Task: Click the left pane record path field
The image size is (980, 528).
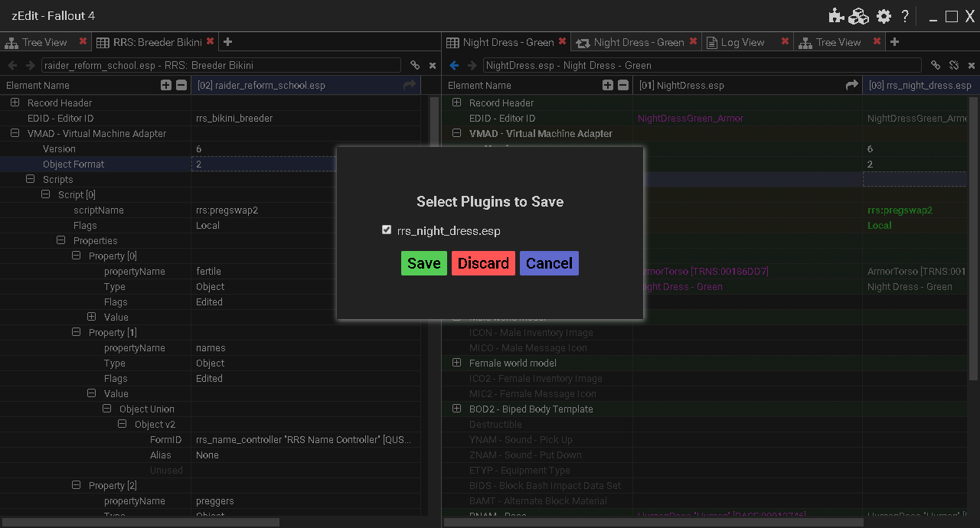Action: pyautogui.click(x=220, y=66)
